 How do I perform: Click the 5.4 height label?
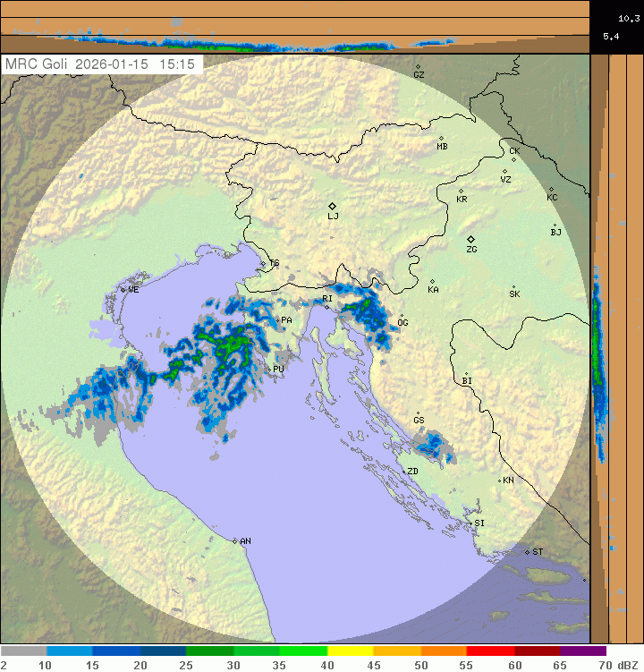click(x=612, y=37)
